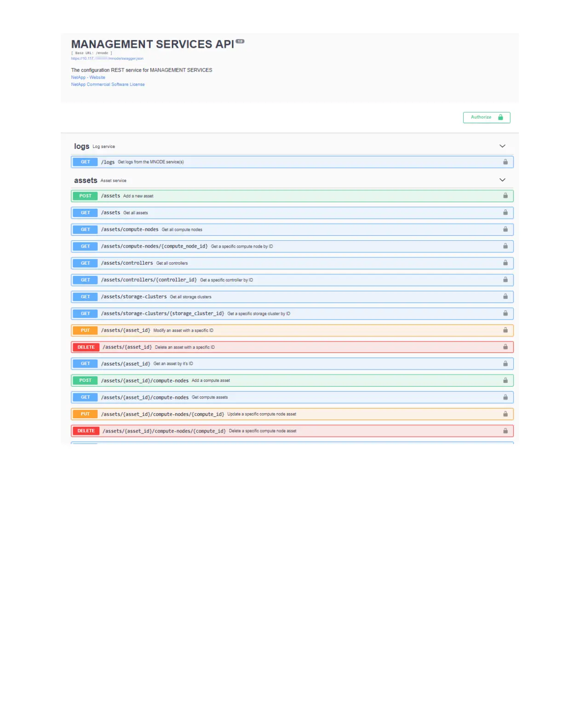
Task: Click POST badge on /assets/{asset_id}/compute-nodes row
Action: coord(85,381)
